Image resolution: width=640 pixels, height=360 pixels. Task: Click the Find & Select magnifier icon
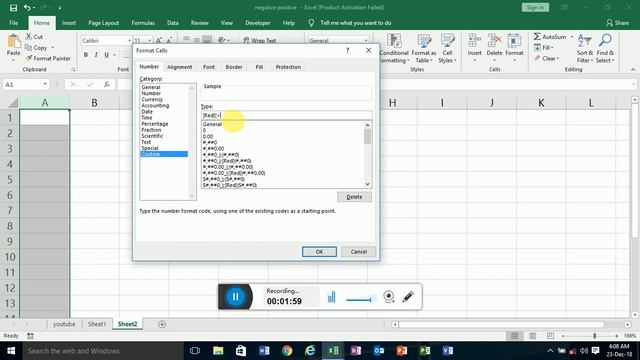pos(605,40)
